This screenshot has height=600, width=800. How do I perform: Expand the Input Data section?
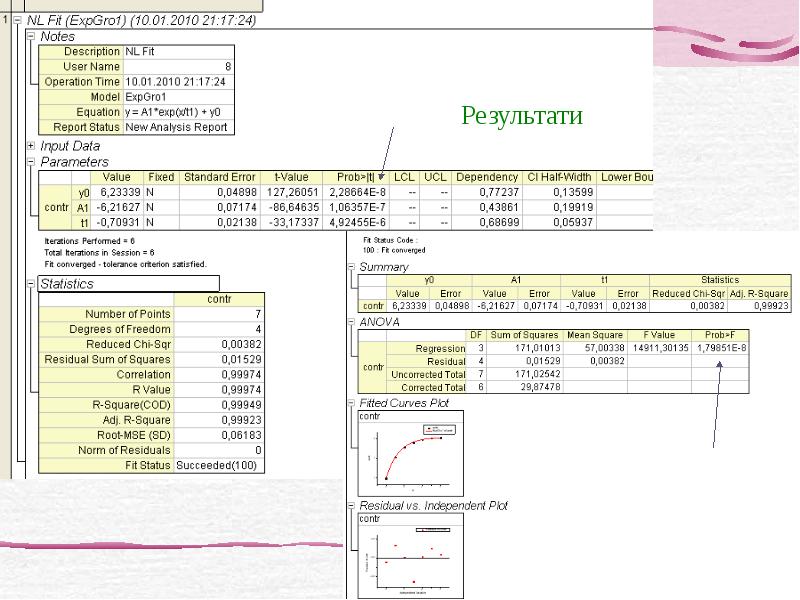click(32, 146)
